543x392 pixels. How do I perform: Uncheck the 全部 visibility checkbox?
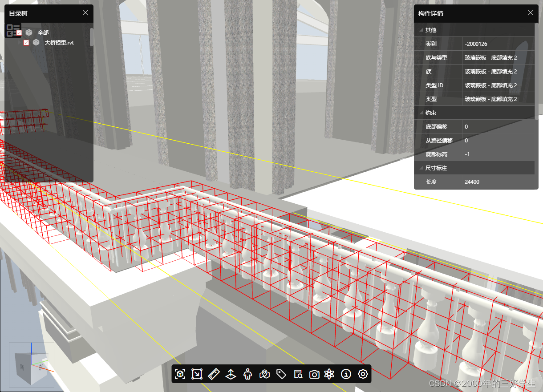pyautogui.click(x=20, y=32)
